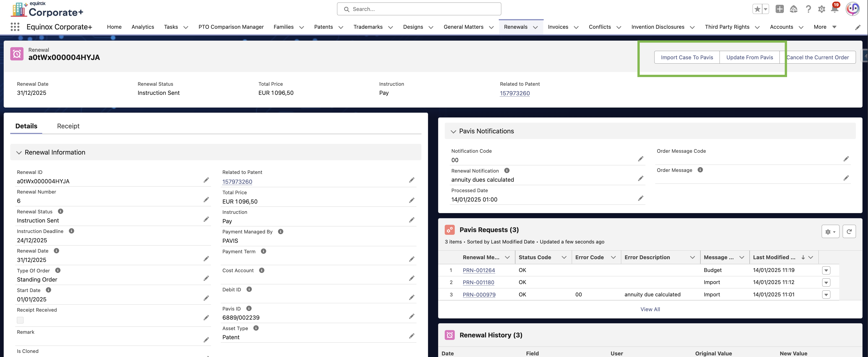The height and width of the screenshot is (357, 868).
Task: Open the Setup gear icon
Action: [821, 9]
